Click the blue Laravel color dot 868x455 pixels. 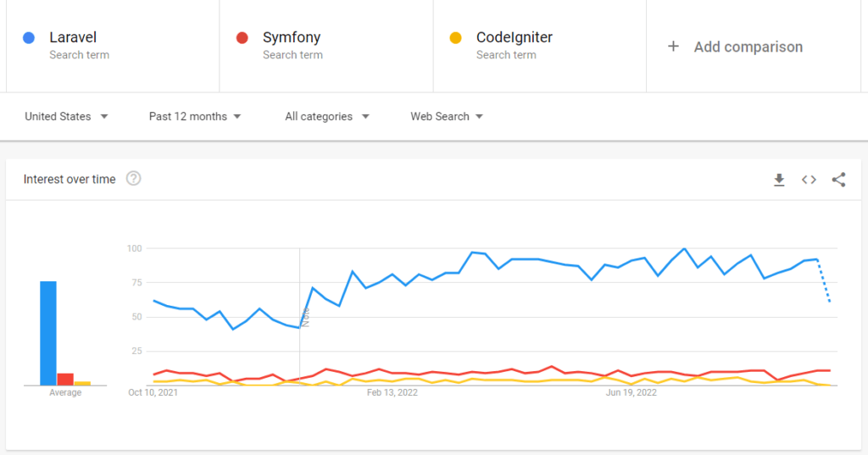coord(29,38)
